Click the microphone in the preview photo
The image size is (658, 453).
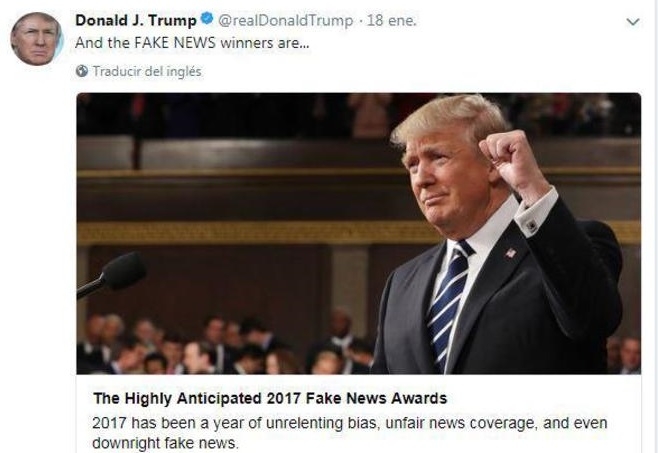112,275
